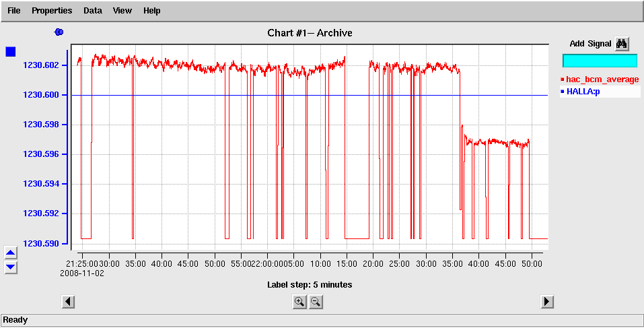Click the 1230.600 y-axis label

(x=41, y=95)
